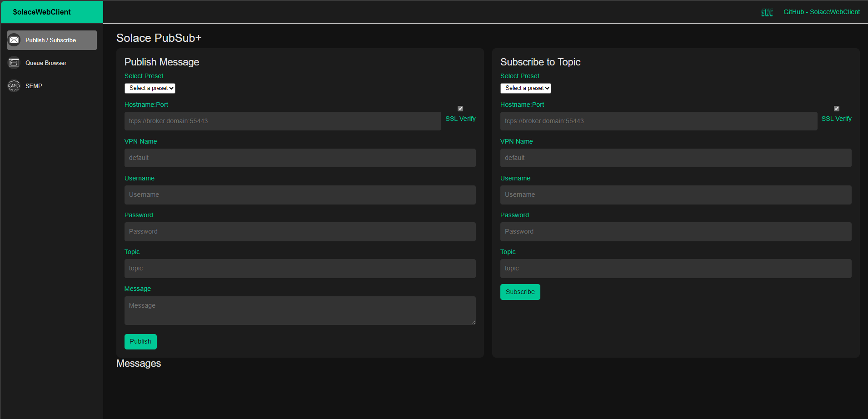Click the SSL Verify label in Publish Message
The height and width of the screenshot is (419, 868).
click(x=460, y=119)
